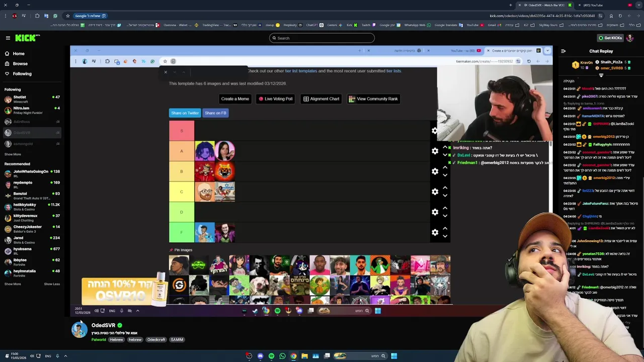Click omer_SVR69 in chat leaderboard
644x362 pixels.
click(611, 68)
